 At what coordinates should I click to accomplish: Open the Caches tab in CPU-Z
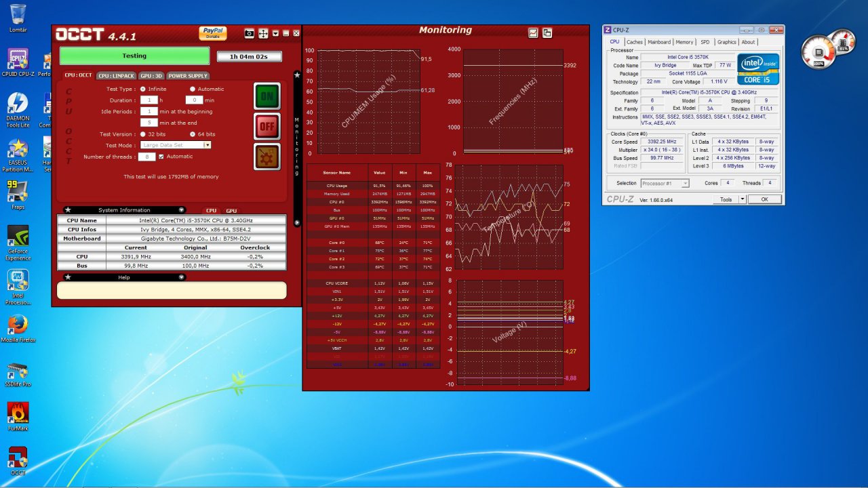coord(635,42)
